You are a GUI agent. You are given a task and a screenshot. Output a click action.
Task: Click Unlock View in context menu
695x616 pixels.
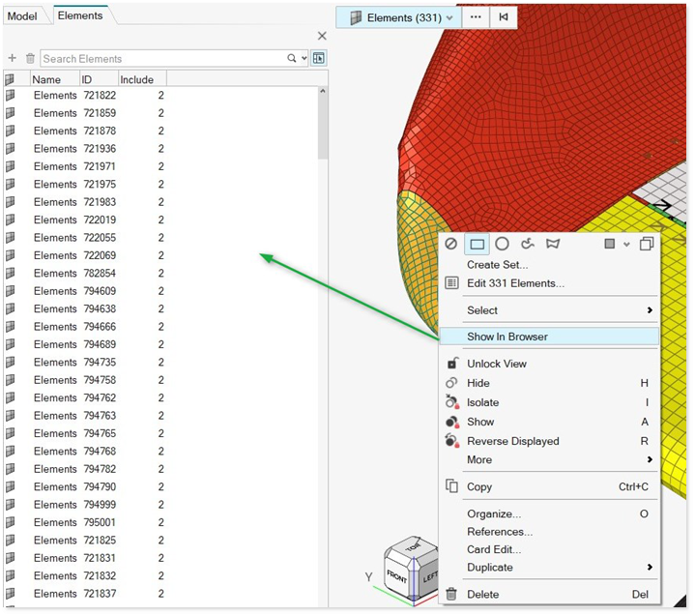(496, 364)
